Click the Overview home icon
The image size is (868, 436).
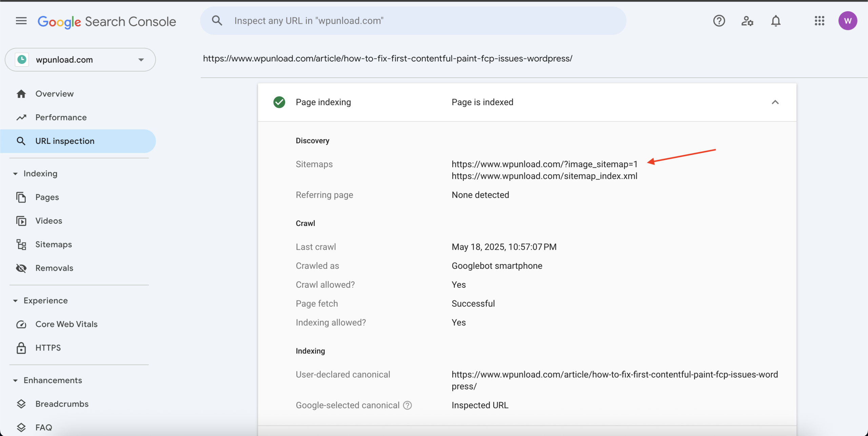tap(21, 94)
